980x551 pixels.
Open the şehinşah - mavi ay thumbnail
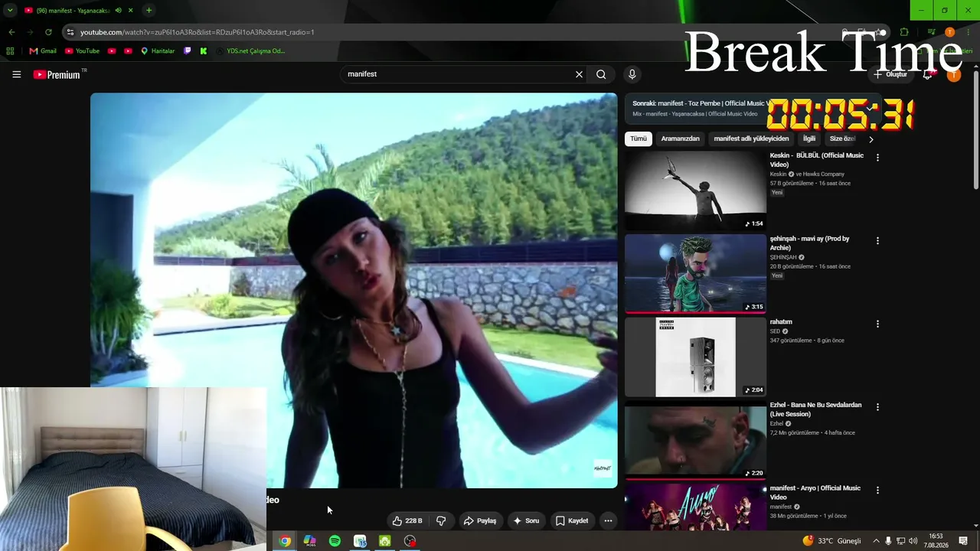tap(695, 274)
